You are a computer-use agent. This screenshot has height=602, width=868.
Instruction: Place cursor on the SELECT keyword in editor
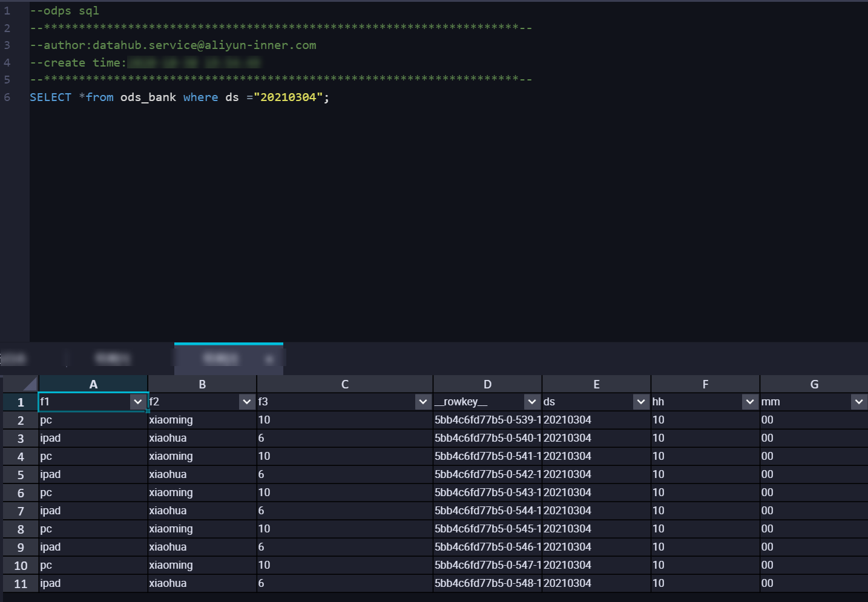pyautogui.click(x=50, y=97)
